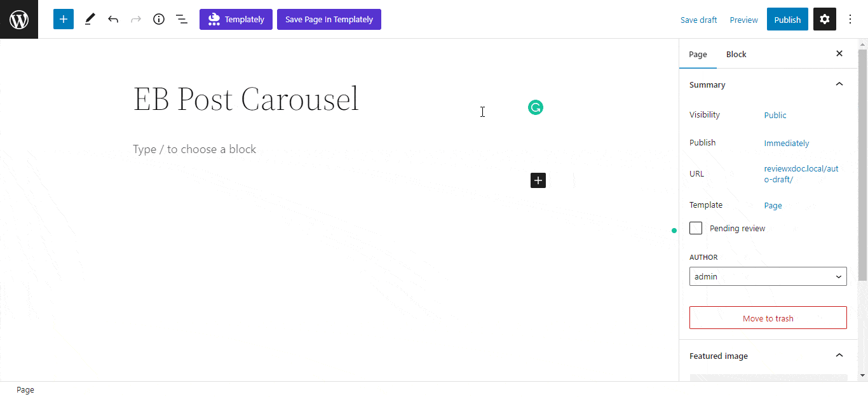The height and width of the screenshot is (397, 868).
Task: Change visibility from Public
Action: point(775,115)
